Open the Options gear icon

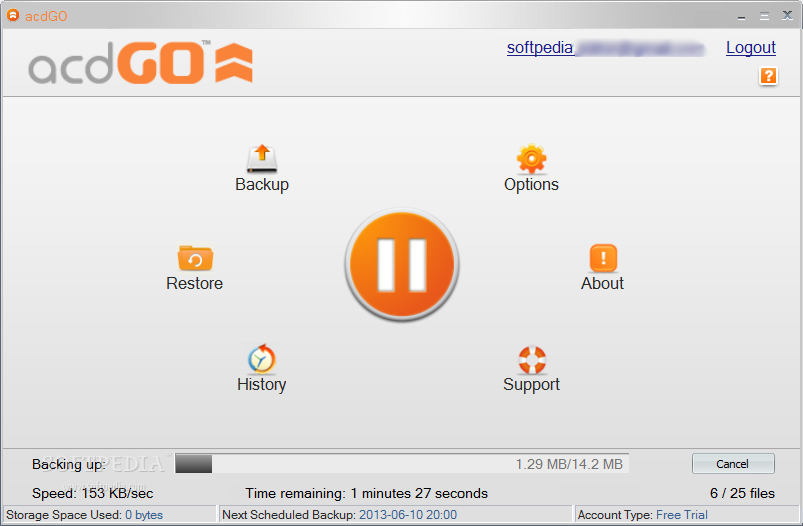click(x=531, y=159)
